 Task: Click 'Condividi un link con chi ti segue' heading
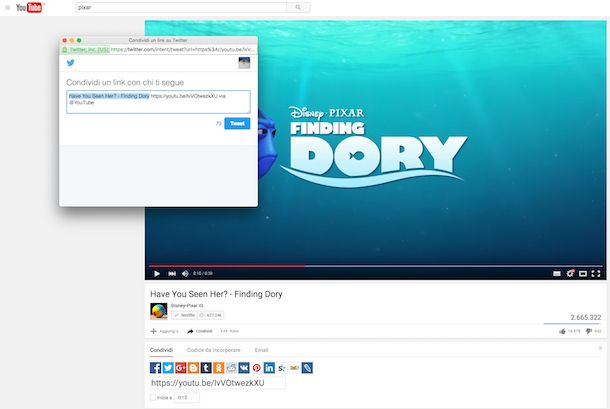point(125,83)
